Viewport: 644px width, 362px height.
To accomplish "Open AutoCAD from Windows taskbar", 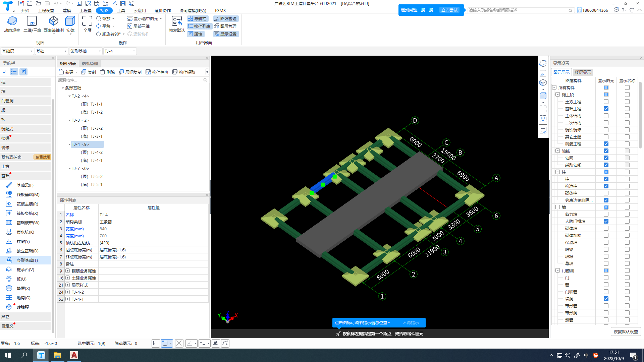I will click(74, 355).
